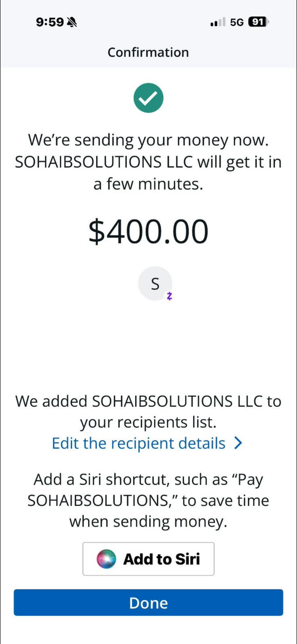Viewport: 297px width, 644px height.
Task: Tap the recipient avatar with letter S
Action: tap(155, 283)
